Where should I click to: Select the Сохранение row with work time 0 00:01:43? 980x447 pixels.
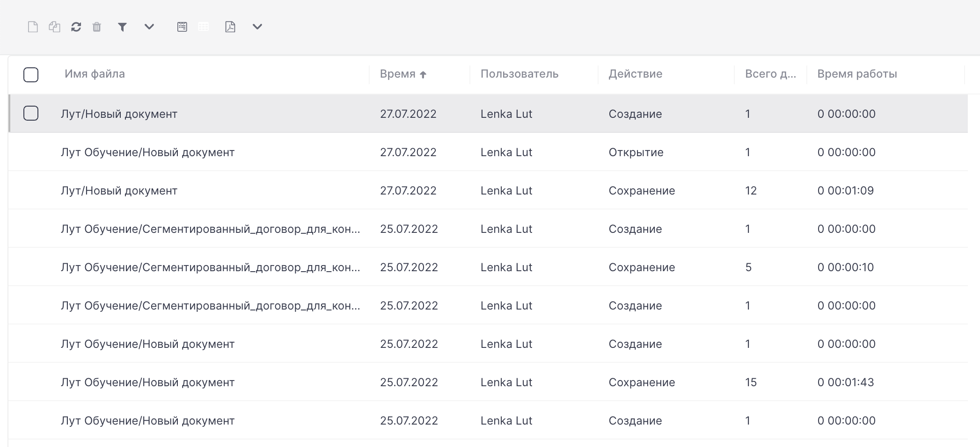488,382
